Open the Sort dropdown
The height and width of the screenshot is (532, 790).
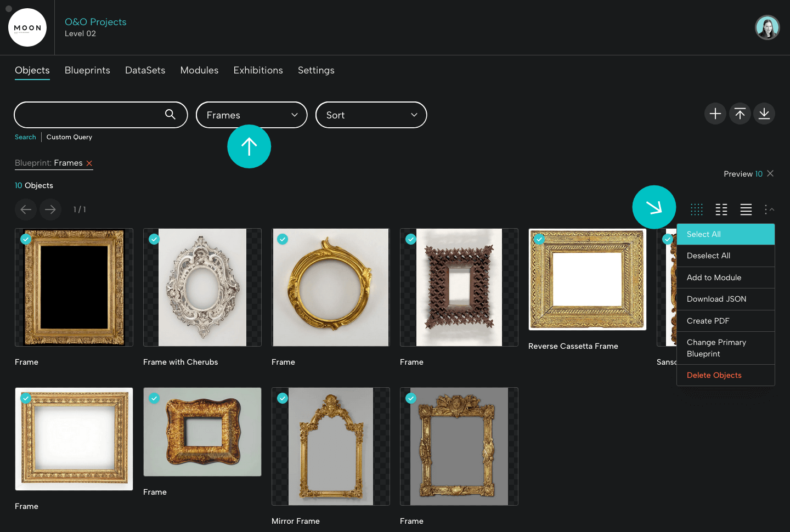[x=371, y=115]
